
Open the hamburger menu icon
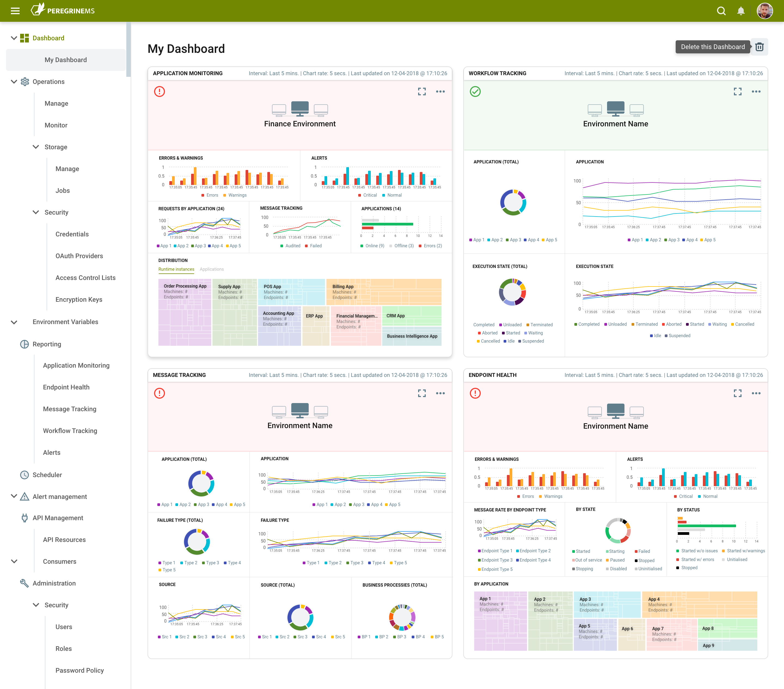(15, 11)
